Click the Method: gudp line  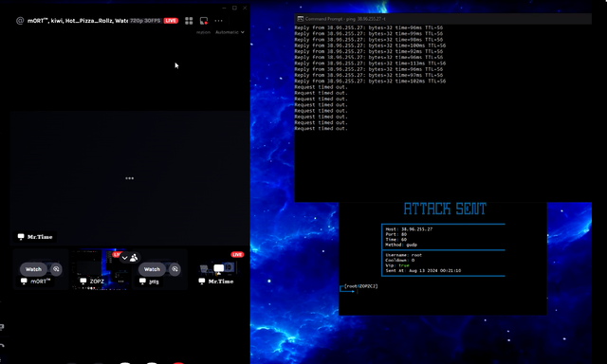pos(401,245)
